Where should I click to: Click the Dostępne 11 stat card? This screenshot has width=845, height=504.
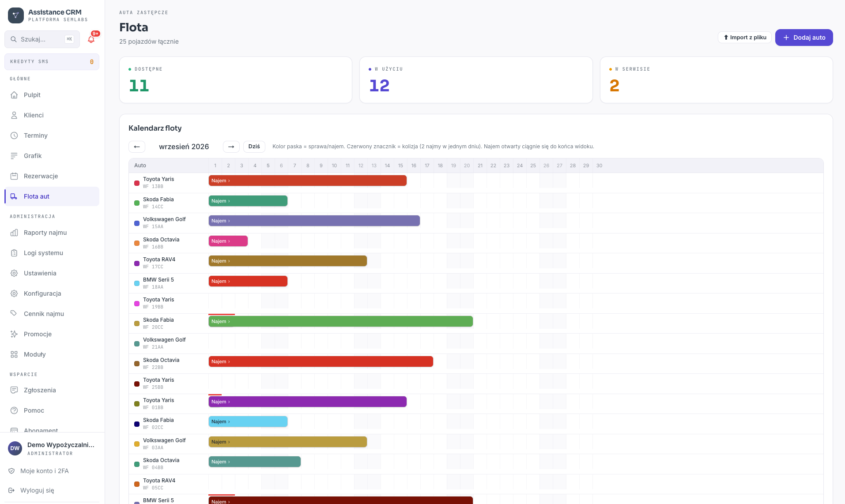236,80
